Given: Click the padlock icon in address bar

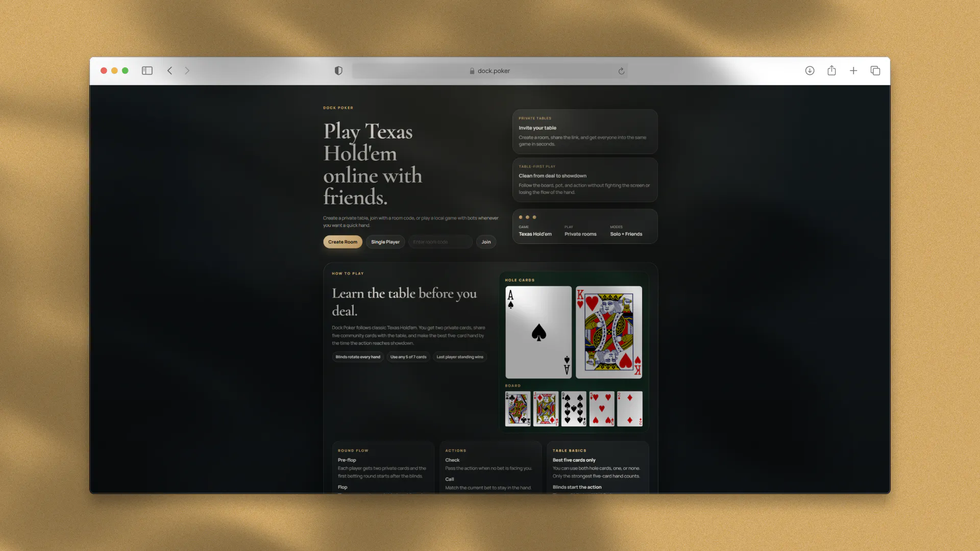Looking at the screenshot, I should coord(472,71).
